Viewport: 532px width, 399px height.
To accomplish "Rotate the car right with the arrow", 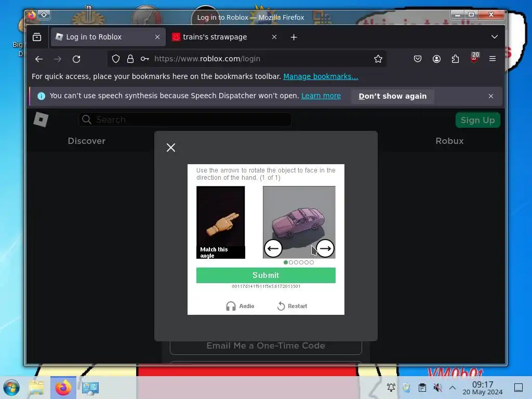I will tap(325, 248).
